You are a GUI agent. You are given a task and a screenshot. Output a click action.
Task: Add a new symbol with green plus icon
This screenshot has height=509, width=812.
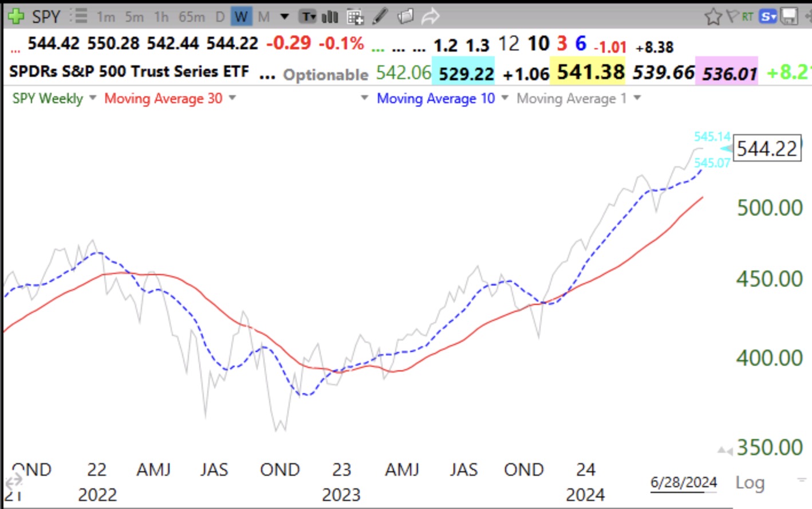[17, 15]
